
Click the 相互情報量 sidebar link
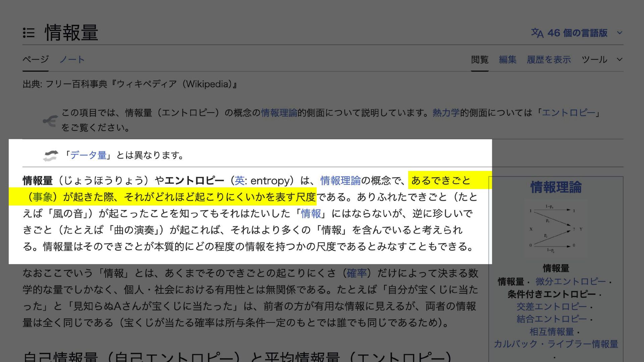pos(552,332)
